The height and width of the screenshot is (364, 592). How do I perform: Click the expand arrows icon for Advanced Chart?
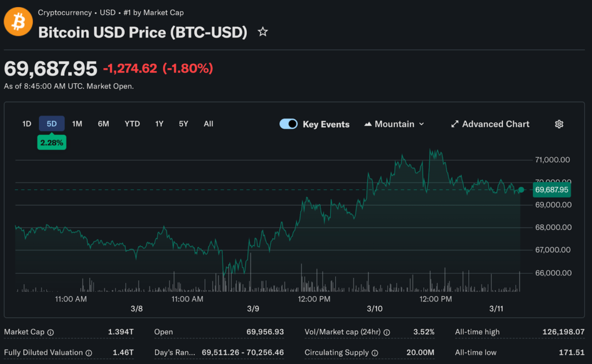[455, 124]
